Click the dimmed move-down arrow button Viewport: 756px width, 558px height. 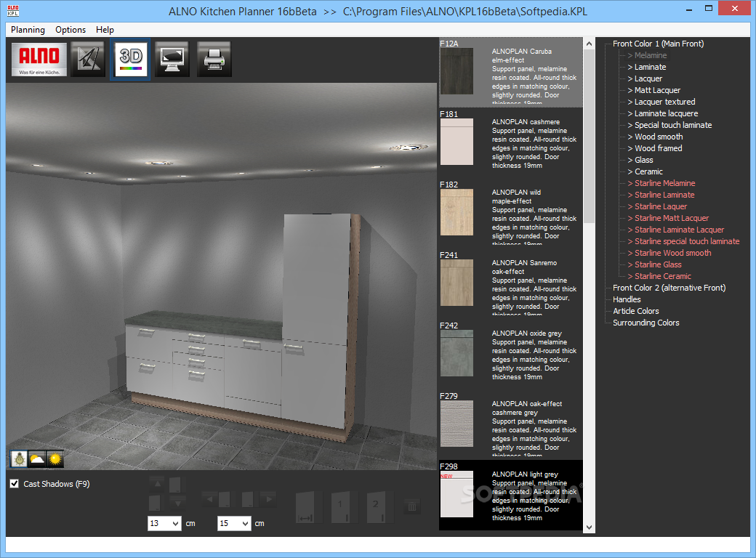(x=177, y=503)
